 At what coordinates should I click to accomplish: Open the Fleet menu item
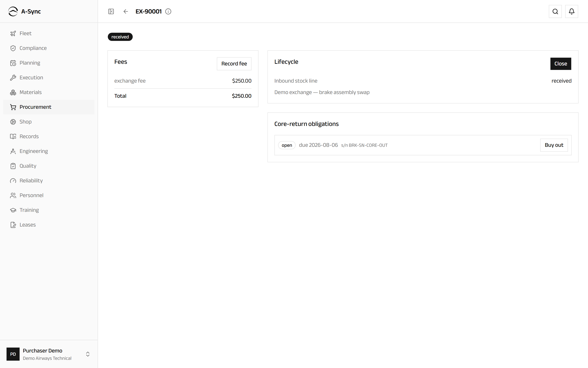pyautogui.click(x=49, y=33)
